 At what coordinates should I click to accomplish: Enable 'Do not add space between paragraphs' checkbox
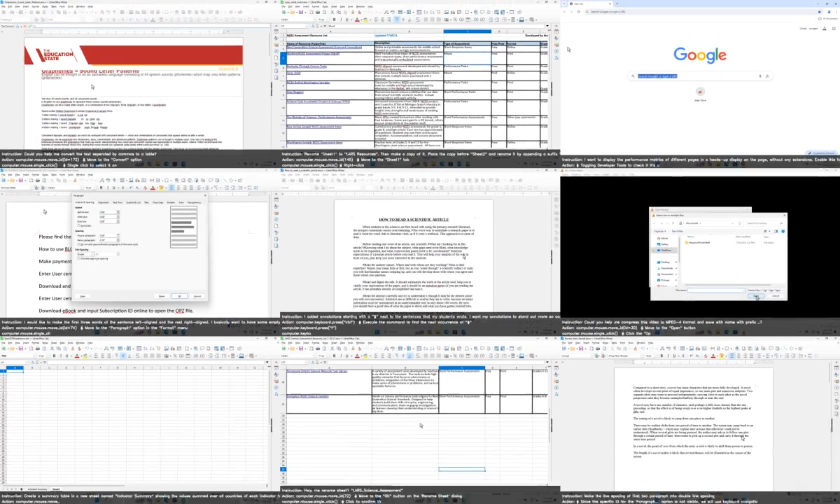(78, 244)
